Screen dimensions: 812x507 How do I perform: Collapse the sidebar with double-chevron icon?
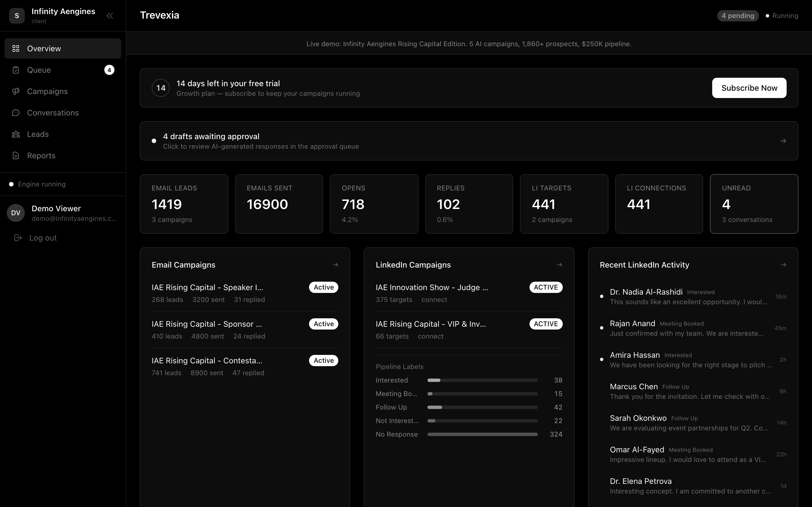[x=110, y=16]
